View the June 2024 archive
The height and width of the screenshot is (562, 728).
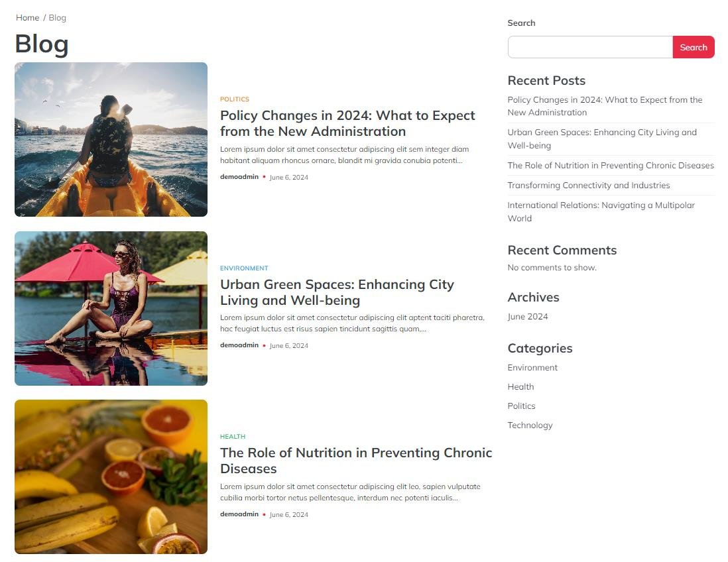(x=527, y=317)
